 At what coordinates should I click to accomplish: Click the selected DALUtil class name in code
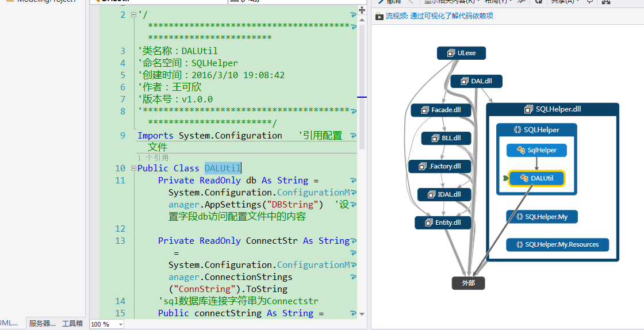coord(223,168)
